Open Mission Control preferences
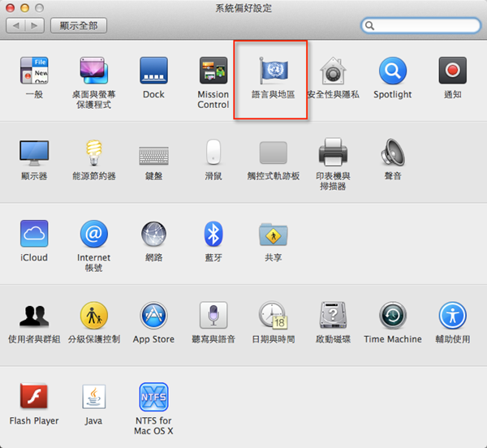487x448 pixels. 213,71
